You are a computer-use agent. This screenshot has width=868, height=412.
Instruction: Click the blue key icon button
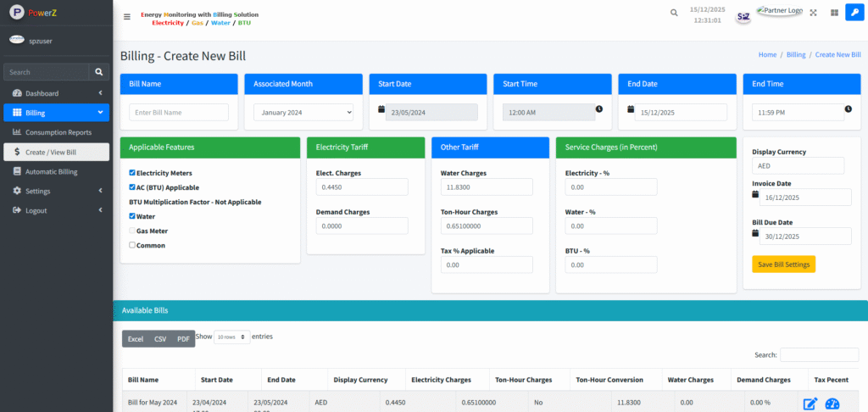click(854, 13)
